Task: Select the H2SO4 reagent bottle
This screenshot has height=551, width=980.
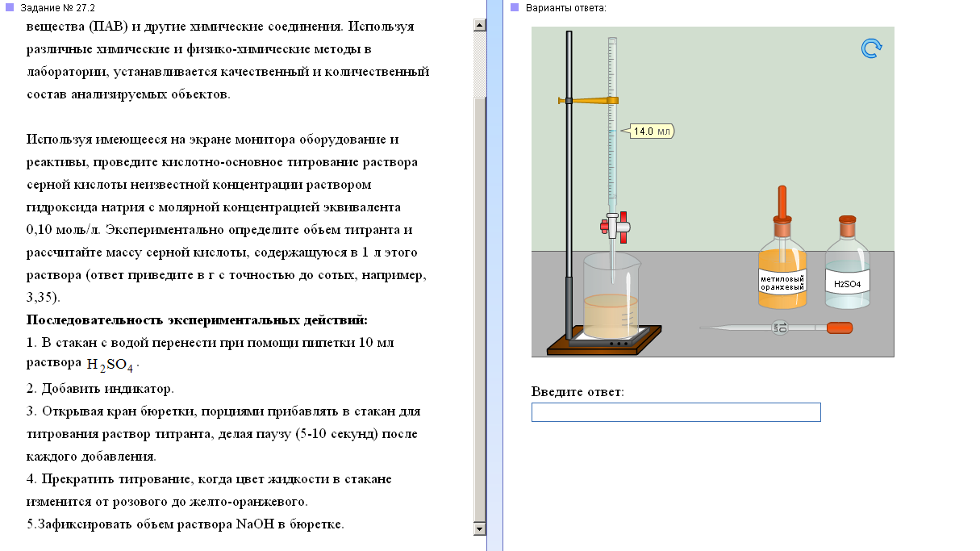Action: click(847, 262)
